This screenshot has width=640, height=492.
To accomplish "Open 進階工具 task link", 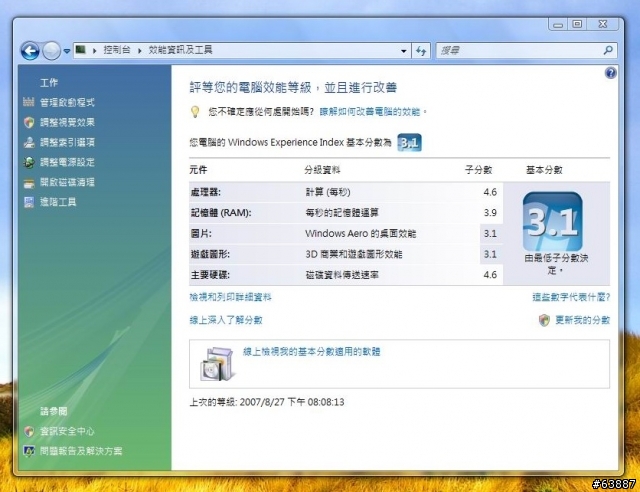I will (58, 202).
